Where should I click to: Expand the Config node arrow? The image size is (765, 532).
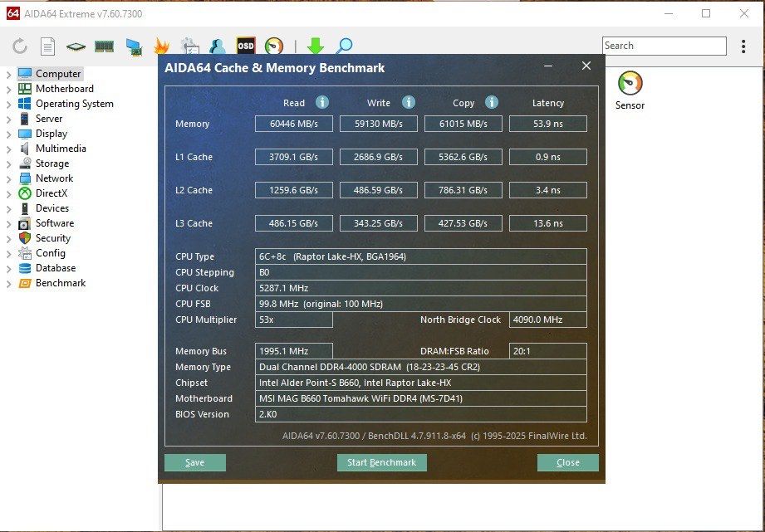pos(9,254)
